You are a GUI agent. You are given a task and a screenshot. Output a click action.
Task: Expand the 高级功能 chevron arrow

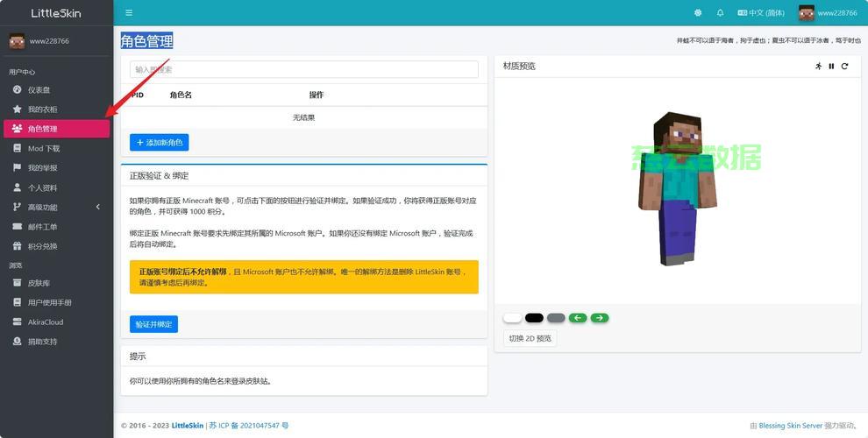[x=98, y=207]
